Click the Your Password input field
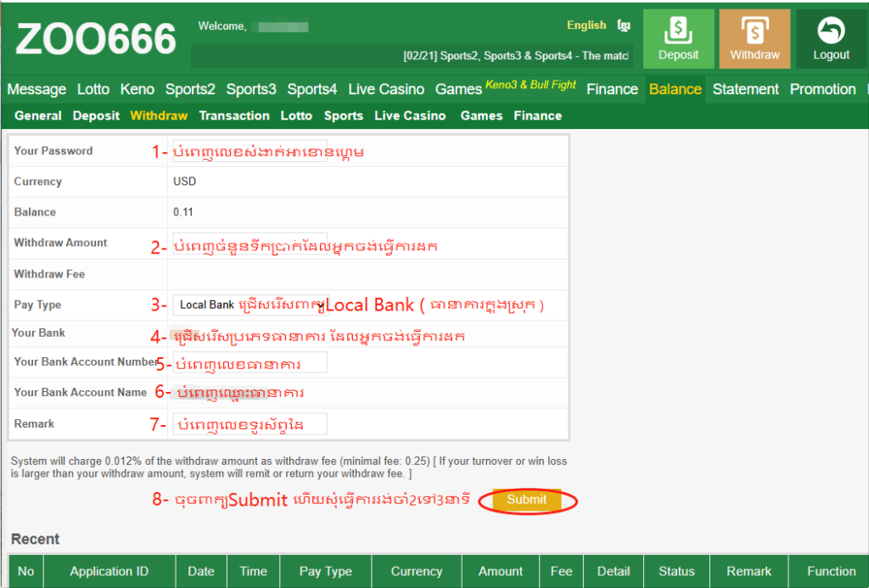Screen dimensions: 869x588 (x=249, y=151)
